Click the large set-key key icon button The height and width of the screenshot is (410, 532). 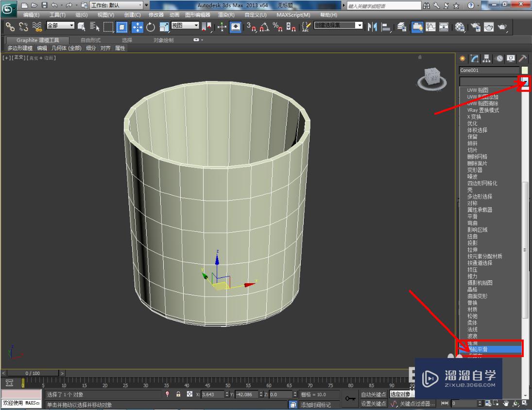pos(350,398)
